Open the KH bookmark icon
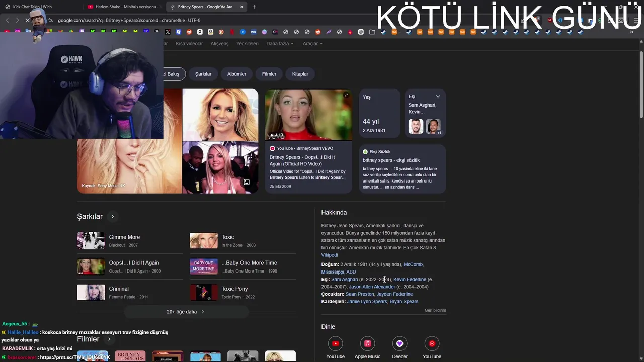 click(x=275, y=32)
